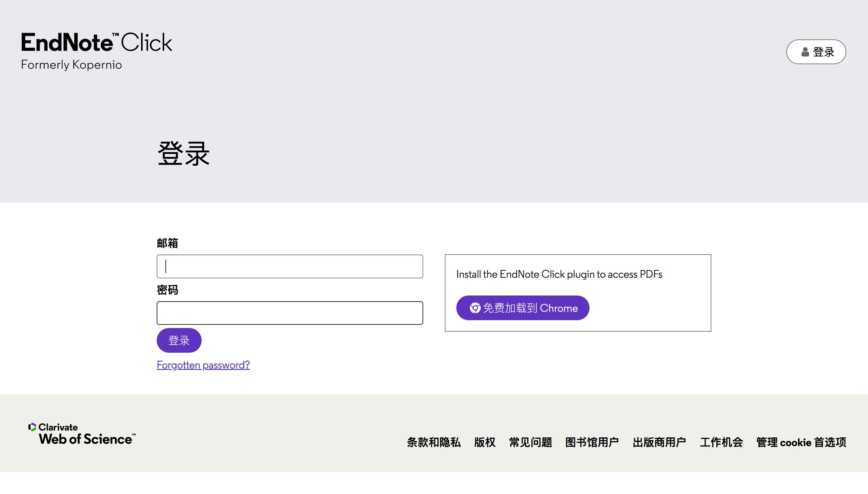Screen dimensions: 868x494
Task: Click the 免费加载到 Chrome button
Action: (x=522, y=308)
